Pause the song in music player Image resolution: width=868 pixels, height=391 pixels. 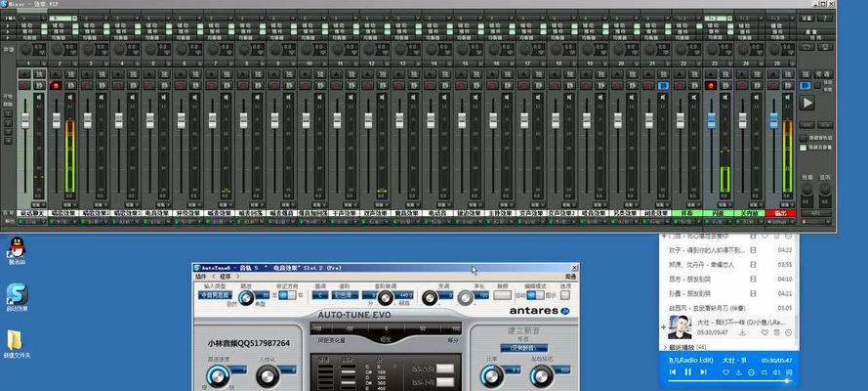pos(688,372)
